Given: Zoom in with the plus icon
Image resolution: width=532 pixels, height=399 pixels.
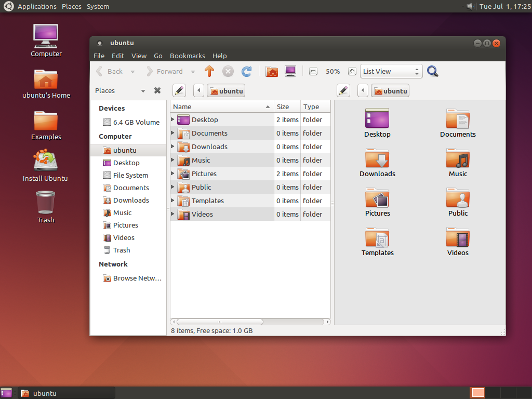Looking at the screenshot, I should coord(352,72).
